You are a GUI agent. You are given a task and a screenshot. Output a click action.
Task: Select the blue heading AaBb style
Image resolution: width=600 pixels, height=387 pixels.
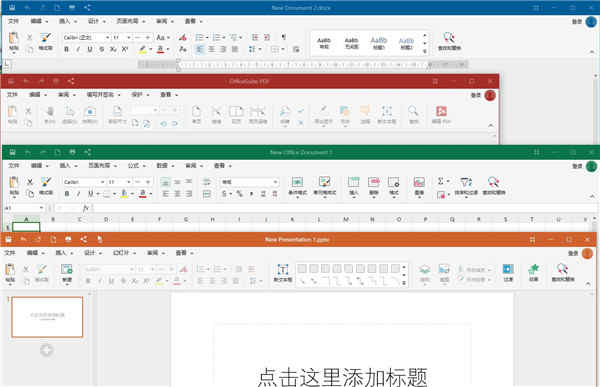[378, 43]
